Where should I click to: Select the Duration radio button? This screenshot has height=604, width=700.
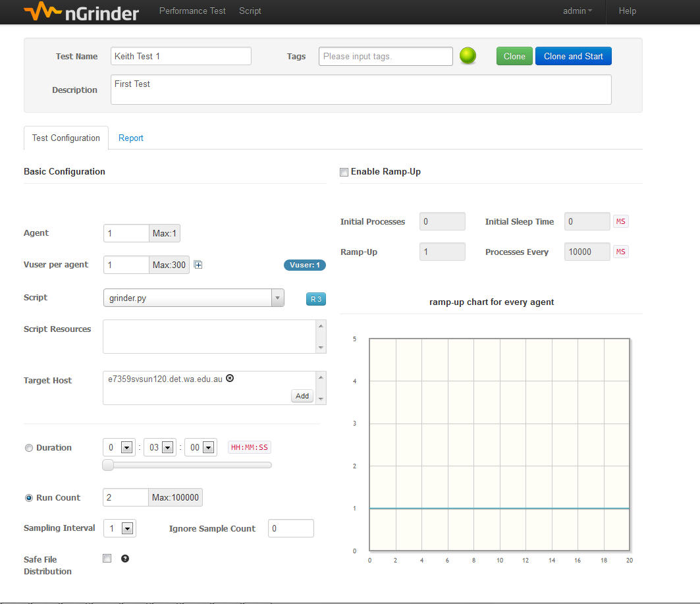(28, 448)
